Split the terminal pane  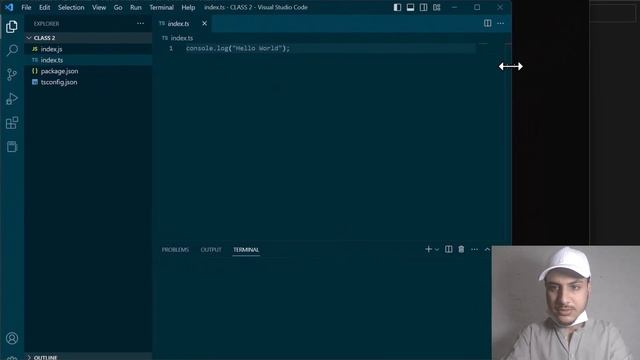pyautogui.click(x=448, y=249)
